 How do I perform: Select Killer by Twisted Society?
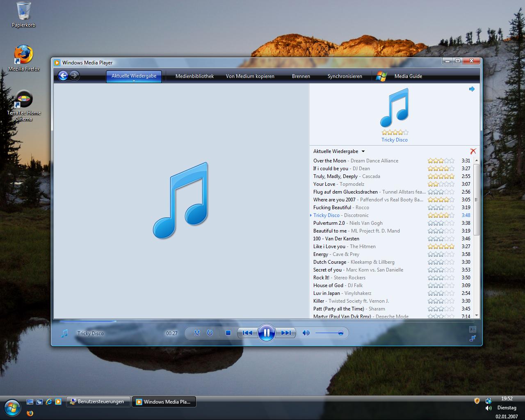click(x=392, y=301)
